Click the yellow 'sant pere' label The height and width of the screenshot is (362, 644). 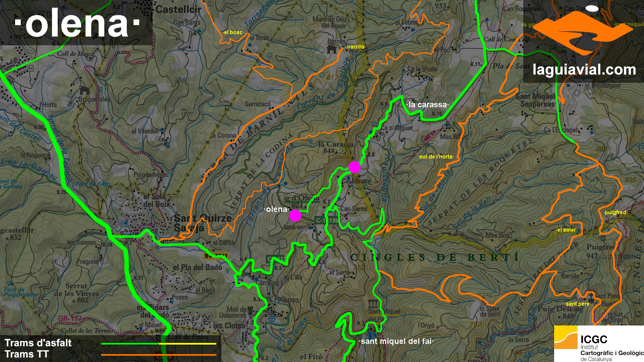577,304
